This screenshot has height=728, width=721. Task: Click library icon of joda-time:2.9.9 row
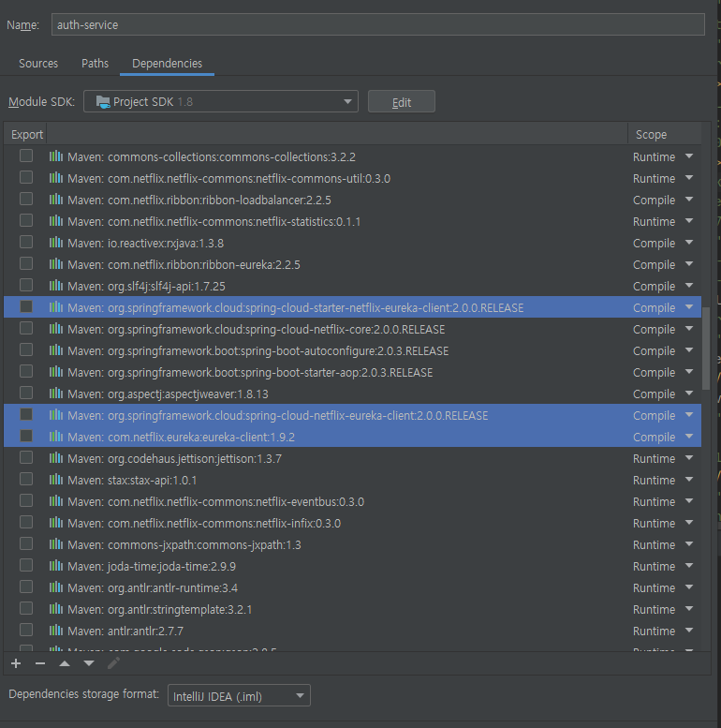[x=56, y=566]
